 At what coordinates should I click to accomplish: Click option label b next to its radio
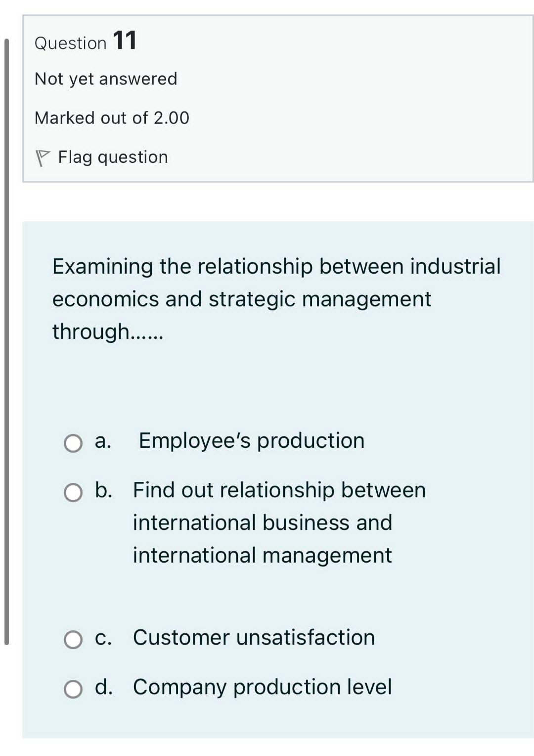point(104,491)
